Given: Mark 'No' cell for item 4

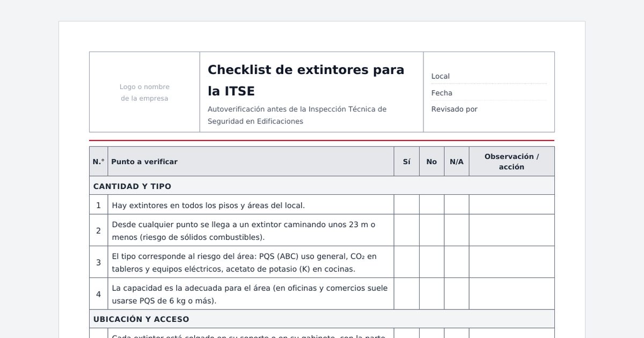Looking at the screenshot, I should coord(432,294).
